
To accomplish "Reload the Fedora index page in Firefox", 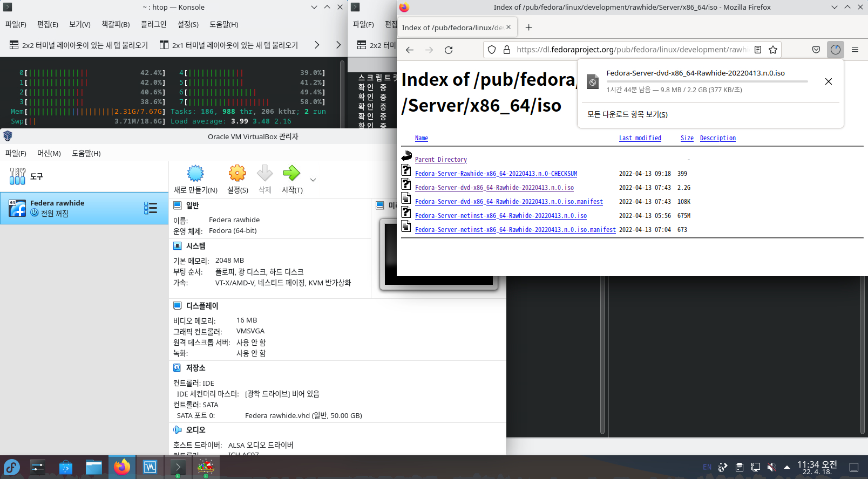I will click(x=449, y=50).
